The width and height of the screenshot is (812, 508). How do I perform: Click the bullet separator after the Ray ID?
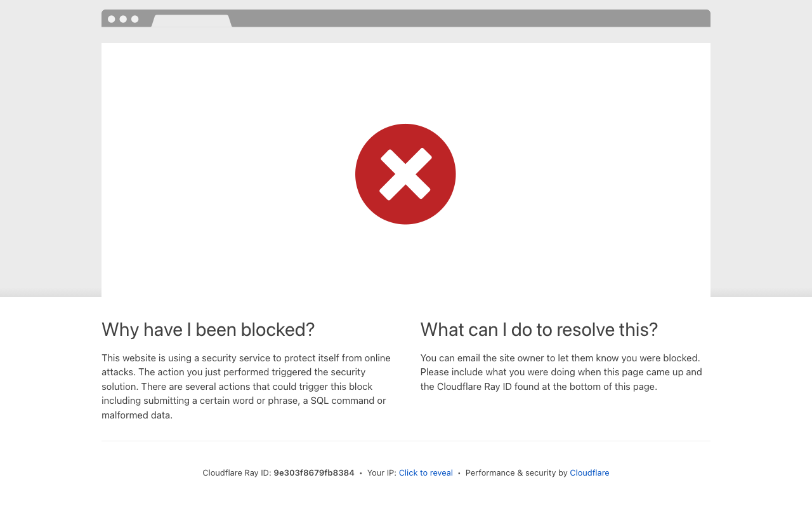pos(361,473)
